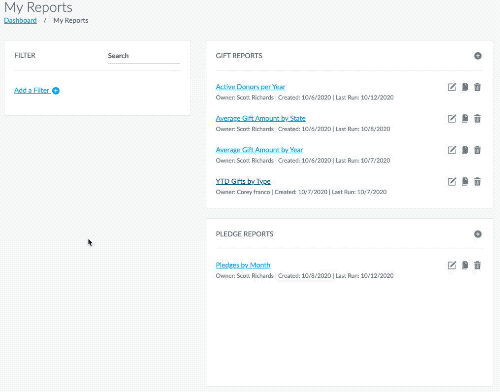
Task: Select owner line under Average Gift Amount by Year
Action: coord(303,161)
